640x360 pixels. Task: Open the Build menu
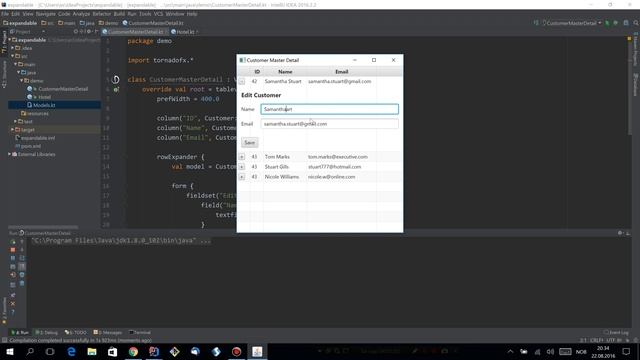click(119, 14)
